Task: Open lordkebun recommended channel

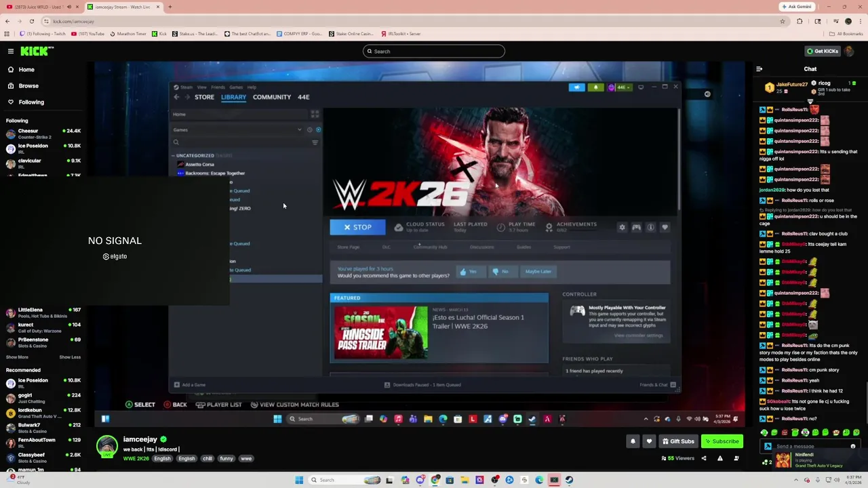Action: [42, 413]
